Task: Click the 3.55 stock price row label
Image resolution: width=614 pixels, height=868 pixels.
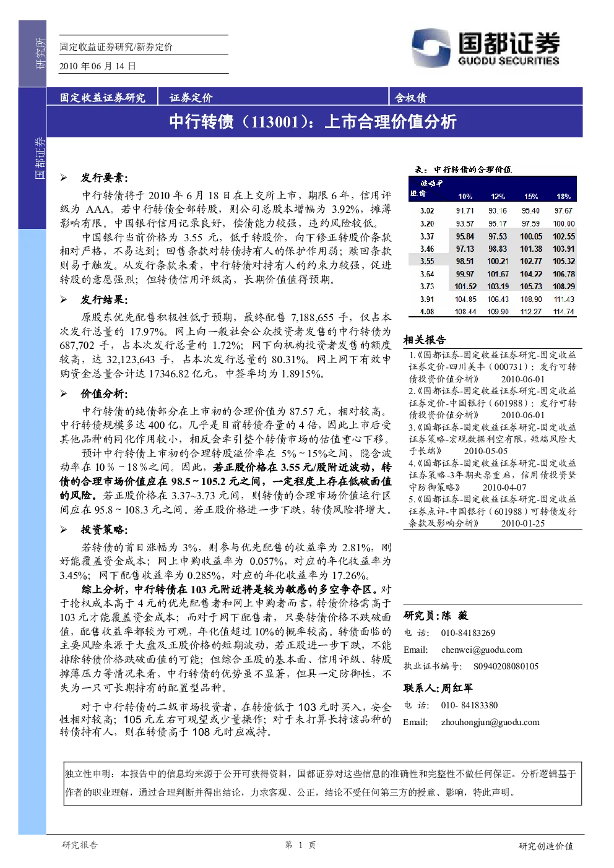Action: (427, 261)
